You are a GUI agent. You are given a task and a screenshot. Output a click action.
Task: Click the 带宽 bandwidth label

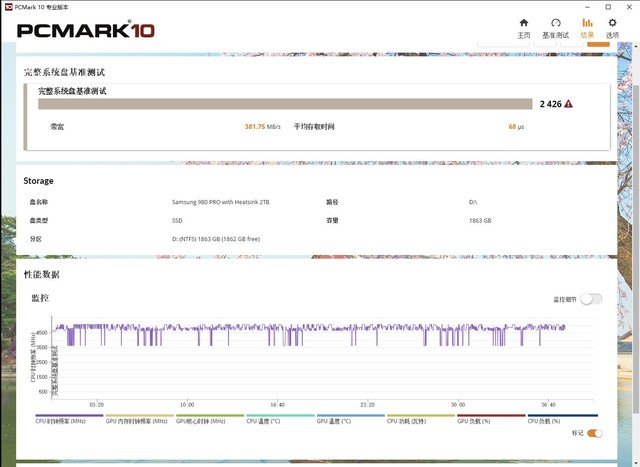[57, 127]
